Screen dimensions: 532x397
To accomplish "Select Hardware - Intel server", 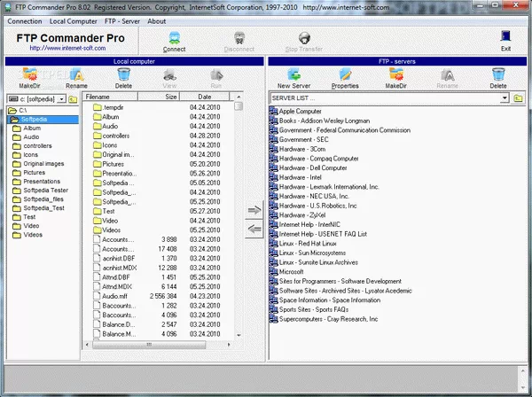I will point(300,177).
